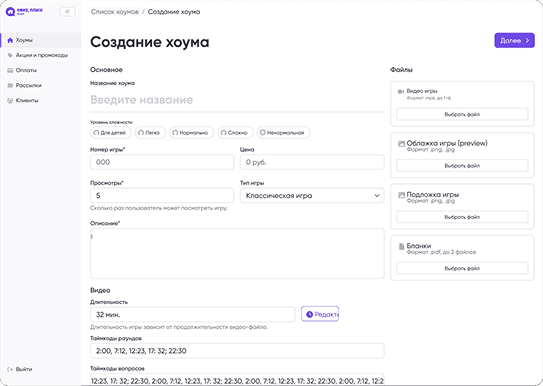Click the clock icon in the Редактировать button
This screenshot has width=543, height=386.
point(310,314)
